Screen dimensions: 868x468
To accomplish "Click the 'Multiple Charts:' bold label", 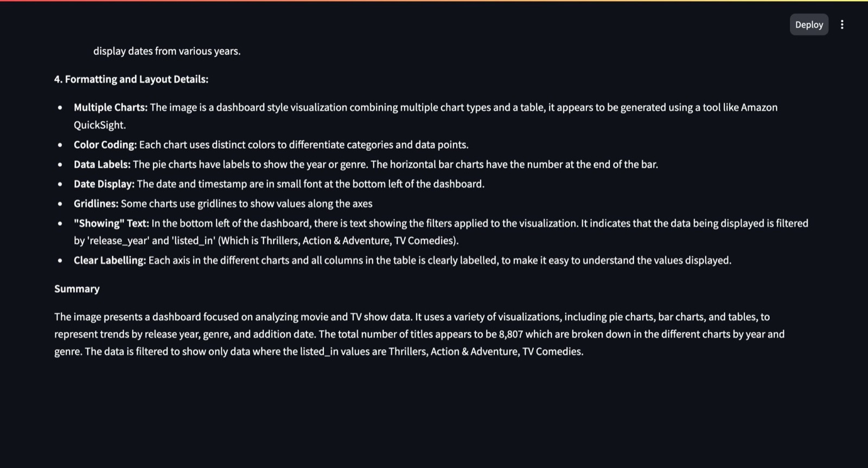I will [111, 107].
